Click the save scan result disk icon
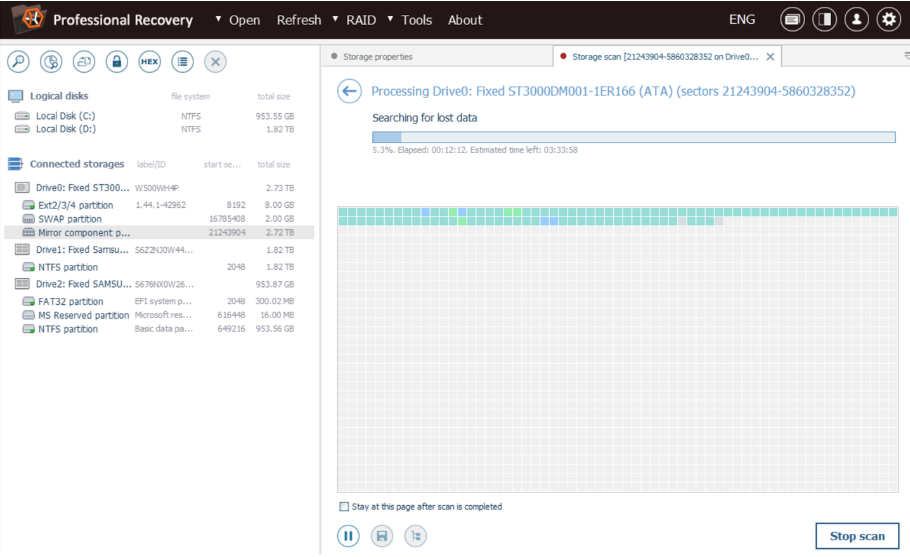The height and width of the screenshot is (557, 910). 381,536
